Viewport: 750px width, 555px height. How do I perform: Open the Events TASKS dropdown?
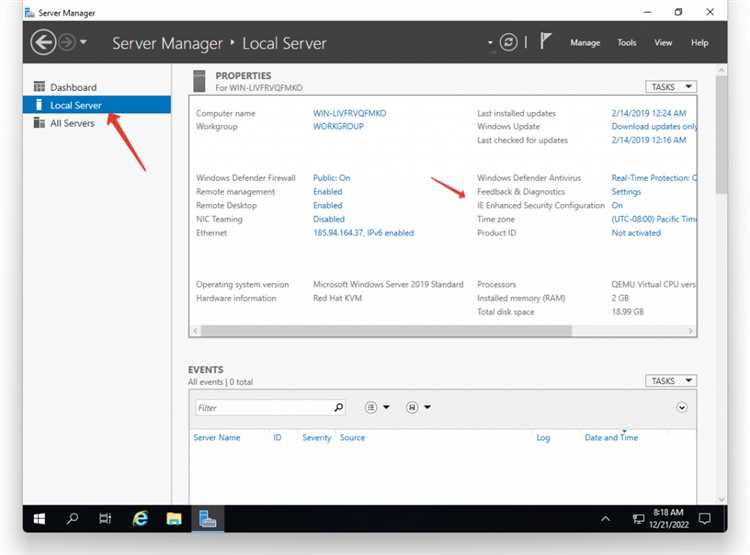click(671, 381)
